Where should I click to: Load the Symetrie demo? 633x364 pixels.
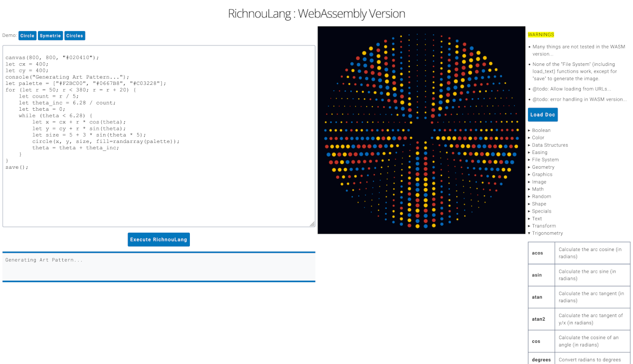50,36
